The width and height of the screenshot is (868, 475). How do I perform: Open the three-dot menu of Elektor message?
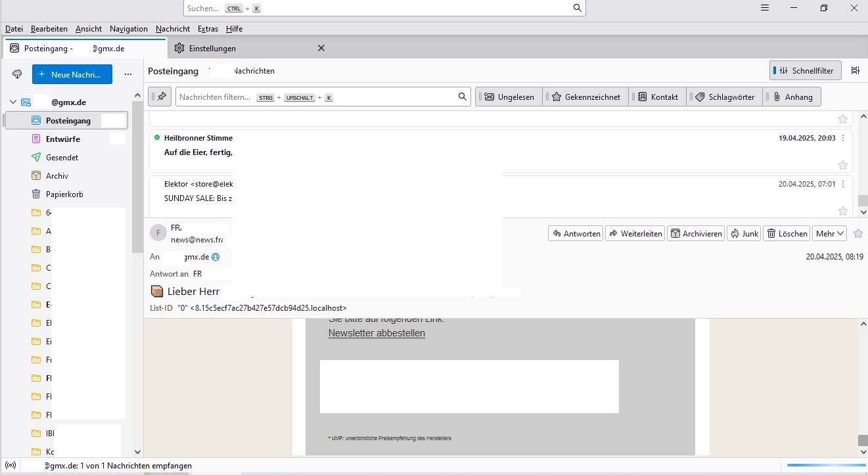click(843, 185)
